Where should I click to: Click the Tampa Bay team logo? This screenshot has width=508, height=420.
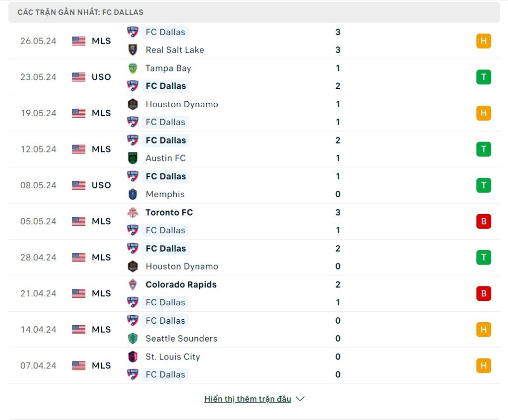click(x=132, y=68)
